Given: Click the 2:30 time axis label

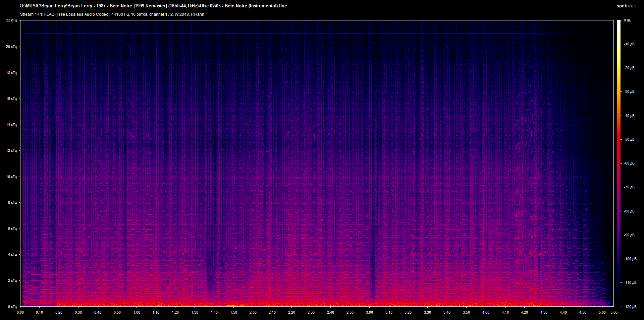Looking at the screenshot, I should point(311,312).
